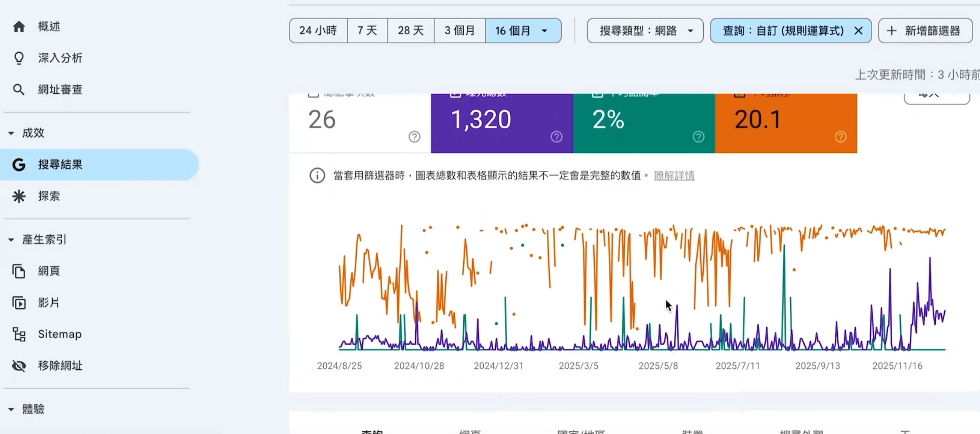This screenshot has width=980, height=434.
Task: Click the 新增篩選器 button
Action: (925, 30)
